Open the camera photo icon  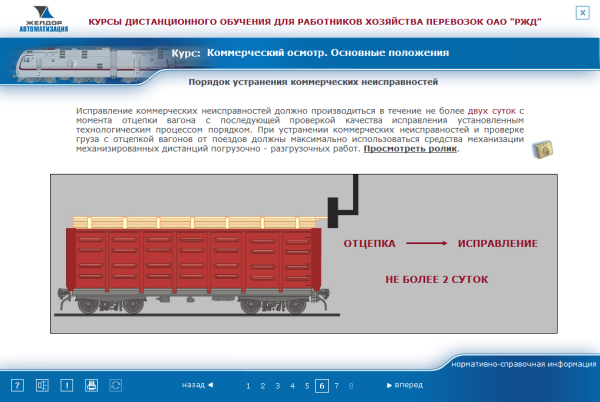tap(543, 149)
